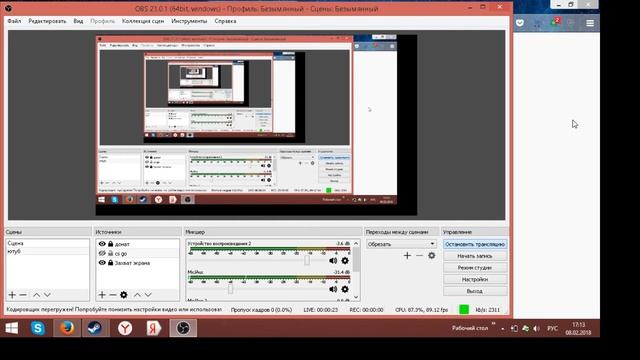Screen dimensions: 640x360
Task: Open the Обрезать transition dropdown
Action: tap(401, 244)
